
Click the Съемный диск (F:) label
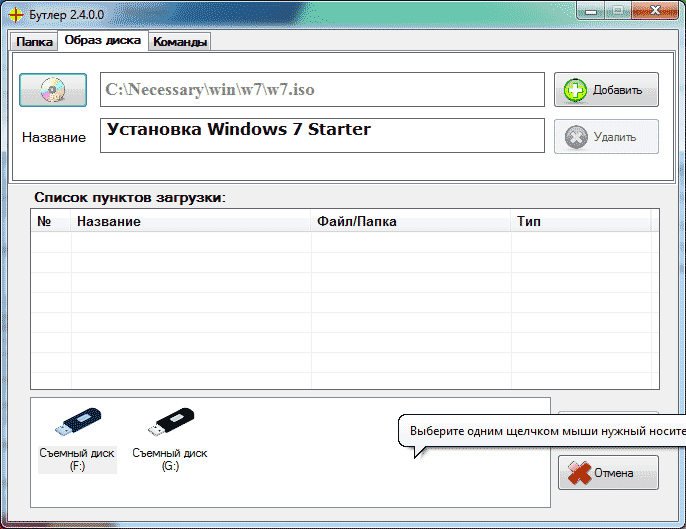click(77, 459)
